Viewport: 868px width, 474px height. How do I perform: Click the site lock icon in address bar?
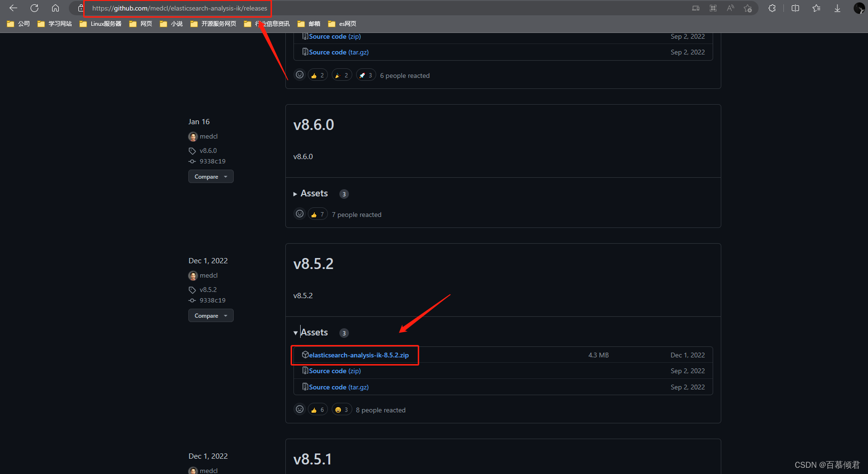coord(81,8)
